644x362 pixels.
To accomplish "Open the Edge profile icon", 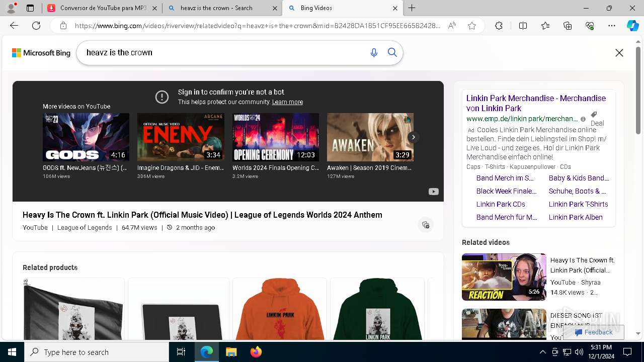I will [x=12, y=8].
